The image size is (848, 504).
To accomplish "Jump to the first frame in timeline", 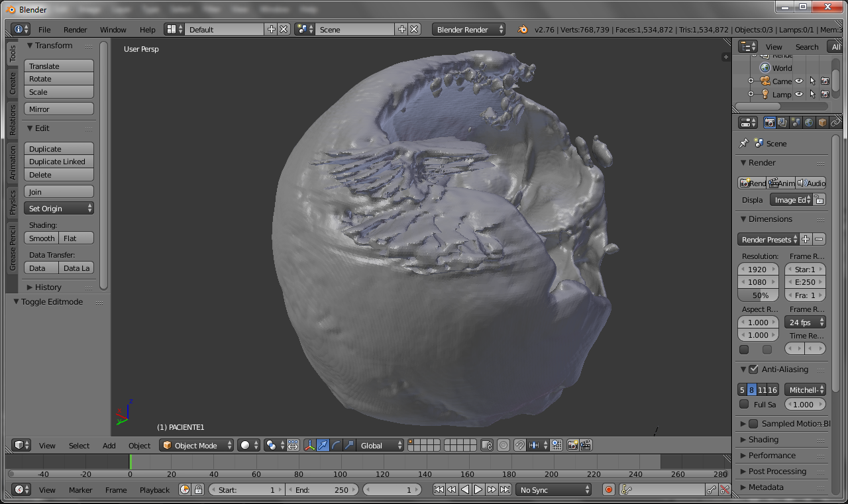I will (x=439, y=490).
